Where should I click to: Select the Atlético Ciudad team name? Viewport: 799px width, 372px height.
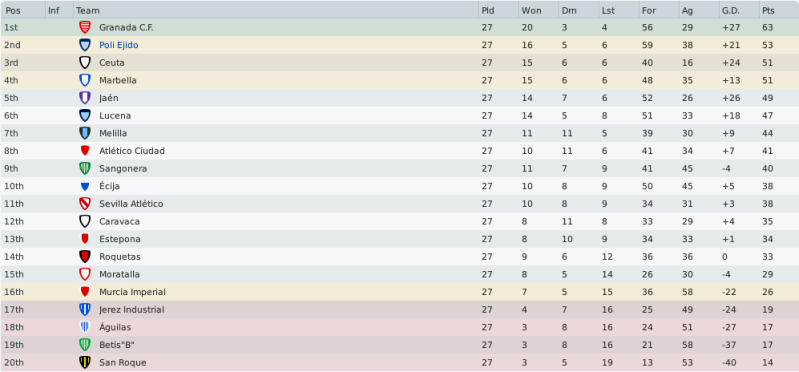pyautogui.click(x=132, y=151)
